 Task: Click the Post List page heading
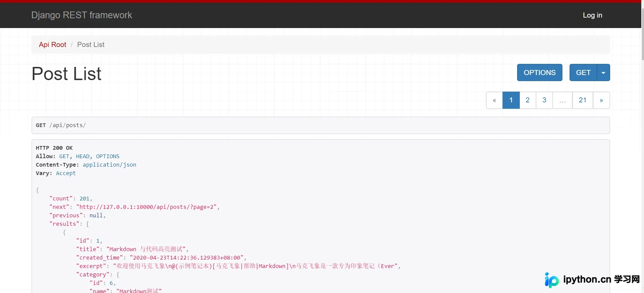[x=66, y=74]
